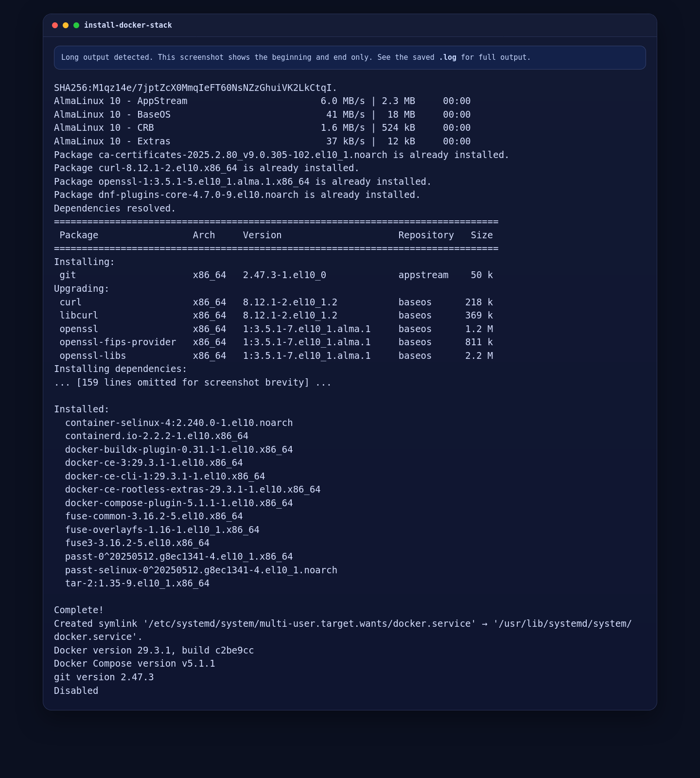Click the Package column header
The width and height of the screenshot is (700, 778).
[79, 235]
